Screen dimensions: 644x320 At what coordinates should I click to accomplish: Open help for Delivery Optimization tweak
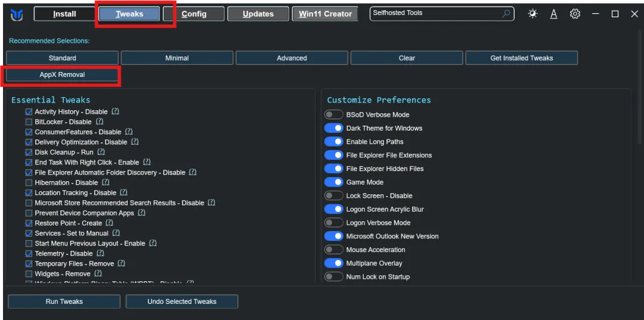pos(135,142)
